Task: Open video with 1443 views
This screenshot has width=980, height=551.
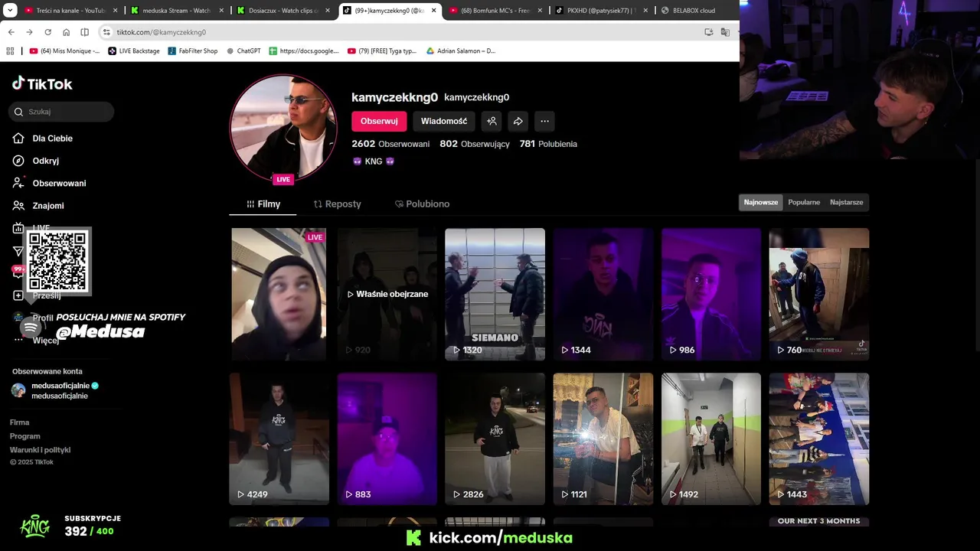Action: click(819, 439)
